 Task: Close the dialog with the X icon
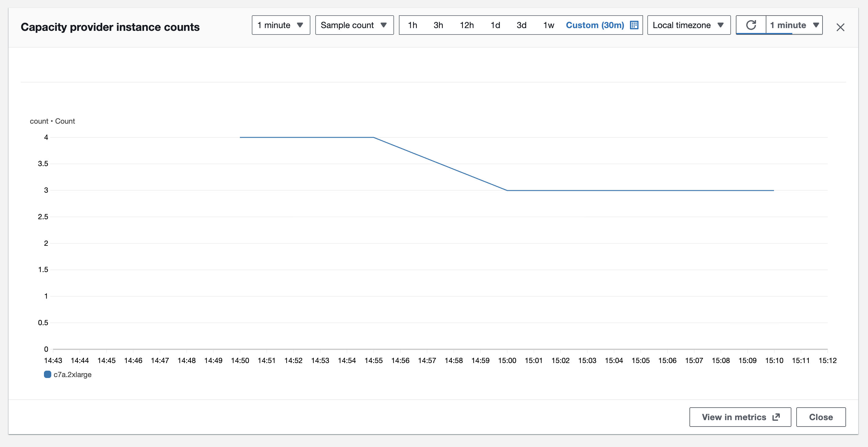pyautogui.click(x=840, y=27)
